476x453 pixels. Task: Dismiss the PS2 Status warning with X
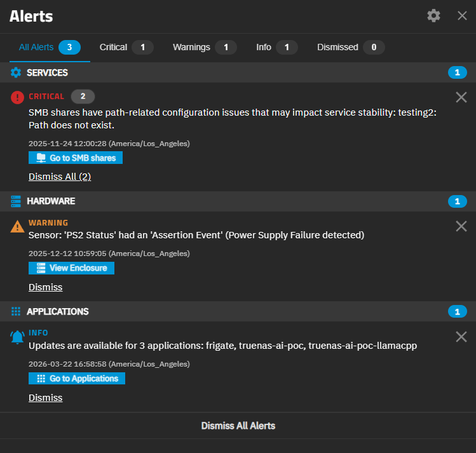(461, 226)
